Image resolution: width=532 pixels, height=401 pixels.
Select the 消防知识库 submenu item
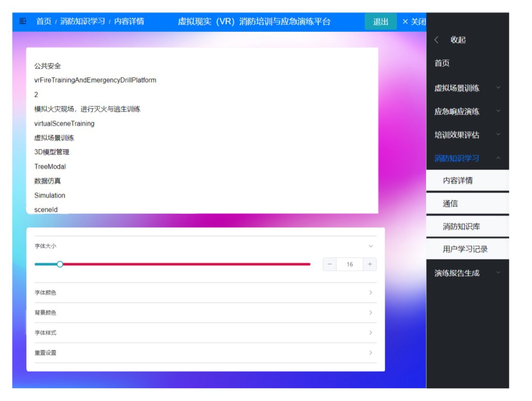tap(461, 226)
